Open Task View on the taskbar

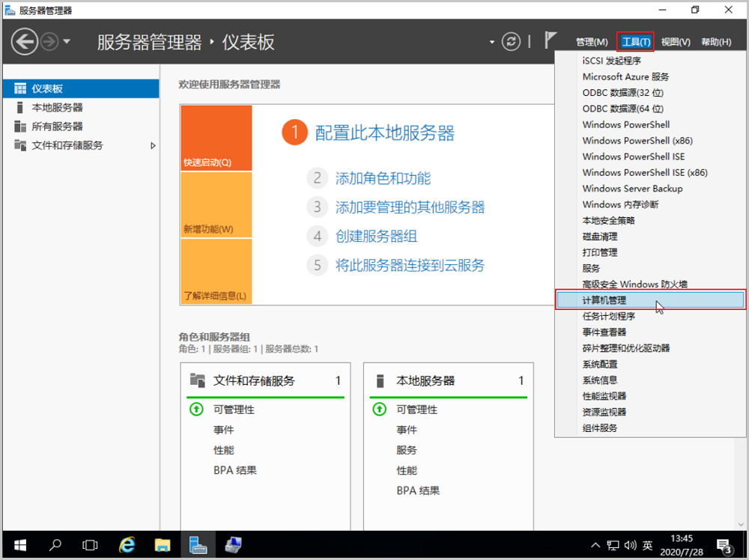(91, 545)
